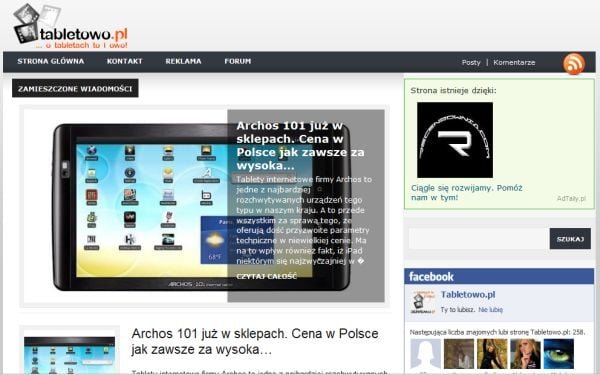Click the Szukaj search button

pos(570,239)
